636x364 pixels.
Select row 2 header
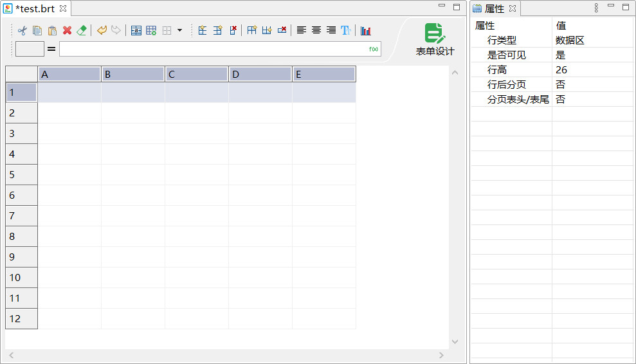click(x=21, y=113)
